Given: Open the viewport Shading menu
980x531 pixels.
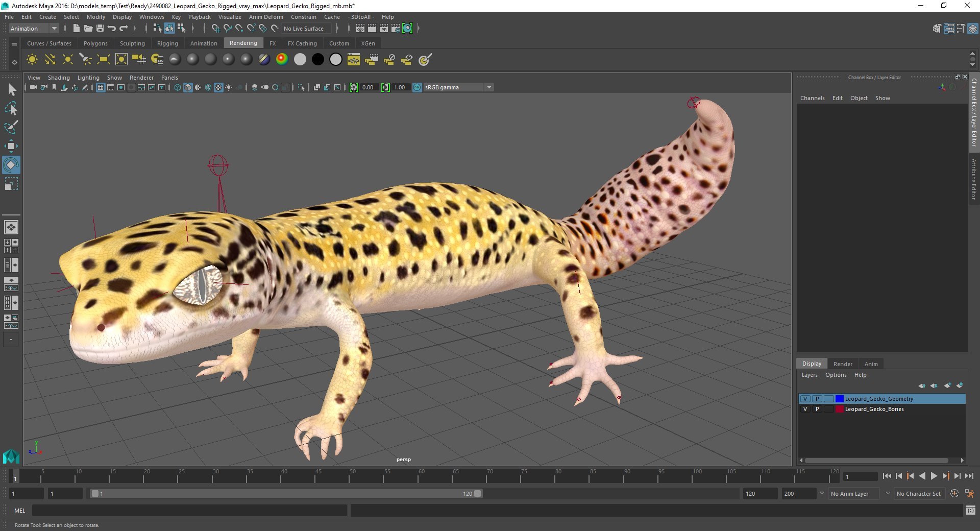Looking at the screenshot, I should point(59,78).
